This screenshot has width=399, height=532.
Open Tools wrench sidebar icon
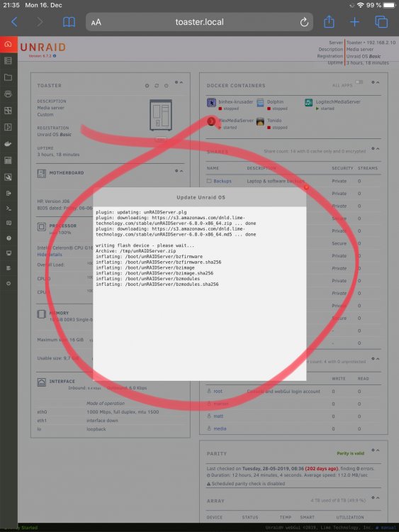click(8, 177)
